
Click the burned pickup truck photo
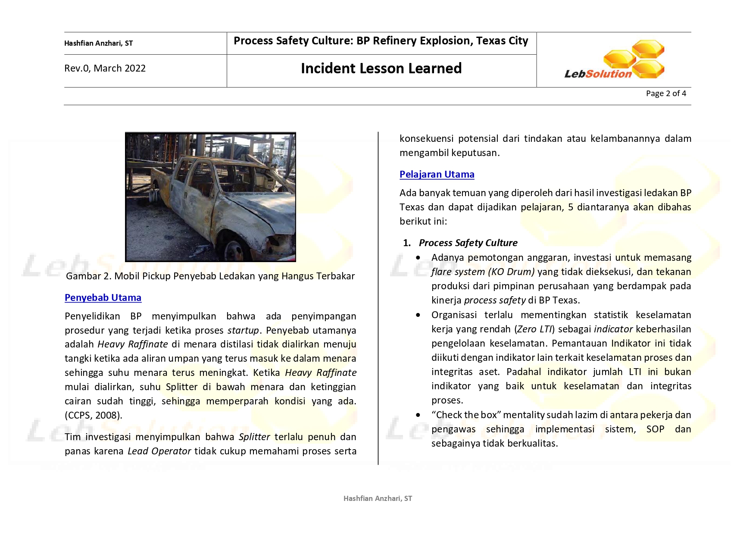[x=210, y=197]
